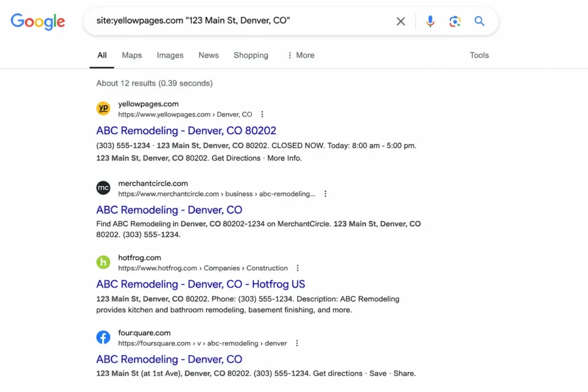Open options menu for merchantcircle result

325,194
